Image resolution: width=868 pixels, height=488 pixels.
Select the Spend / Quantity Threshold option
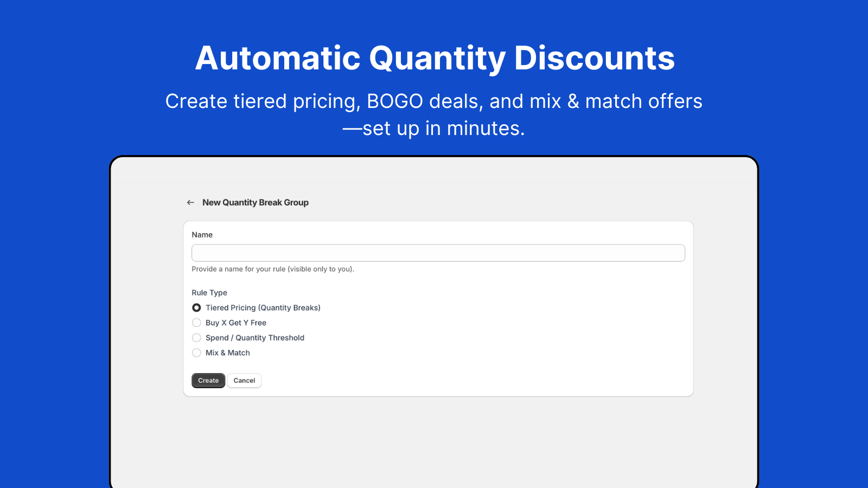pyautogui.click(x=196, y=338)
